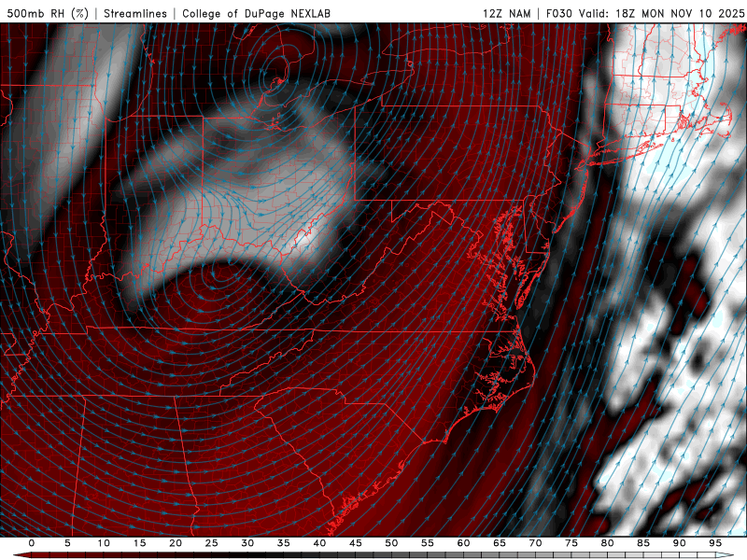Click the 35 tick label on the legend
747x560 pixels.
(284, 543)
